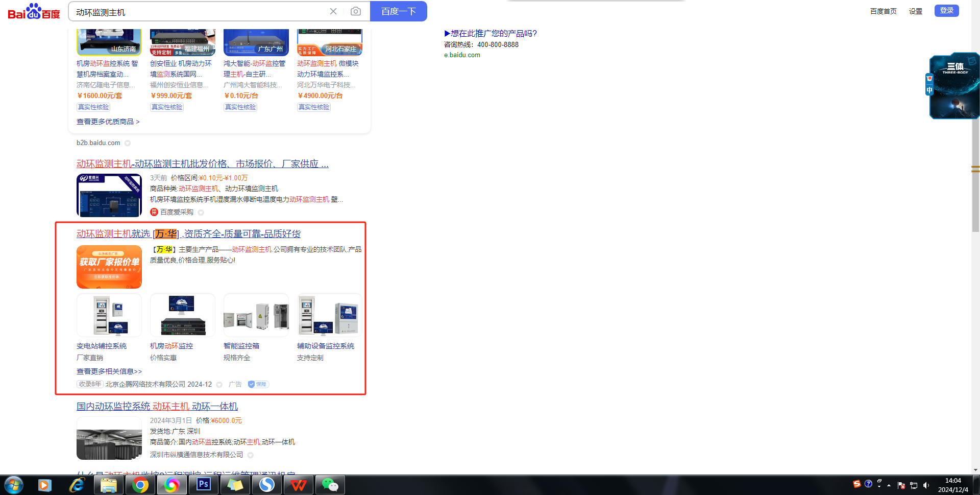Open the 三体 Three-Body floating ad

[x=954, y=86]
